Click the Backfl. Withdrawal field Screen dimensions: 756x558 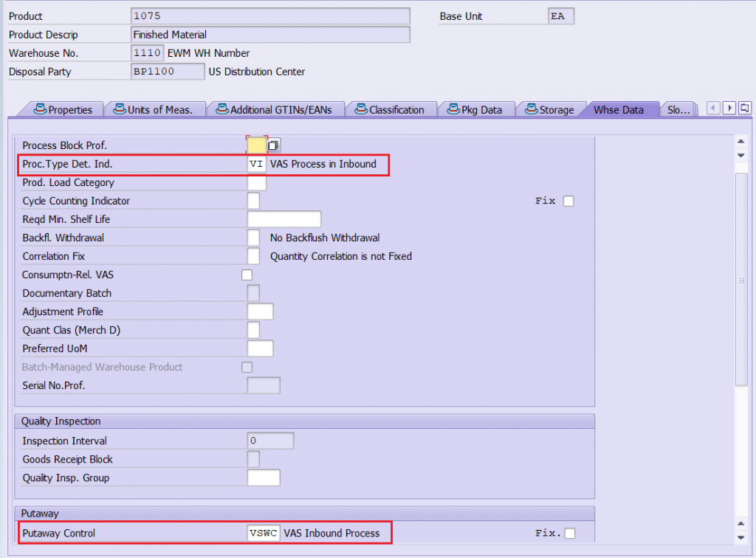pos(253,238)
